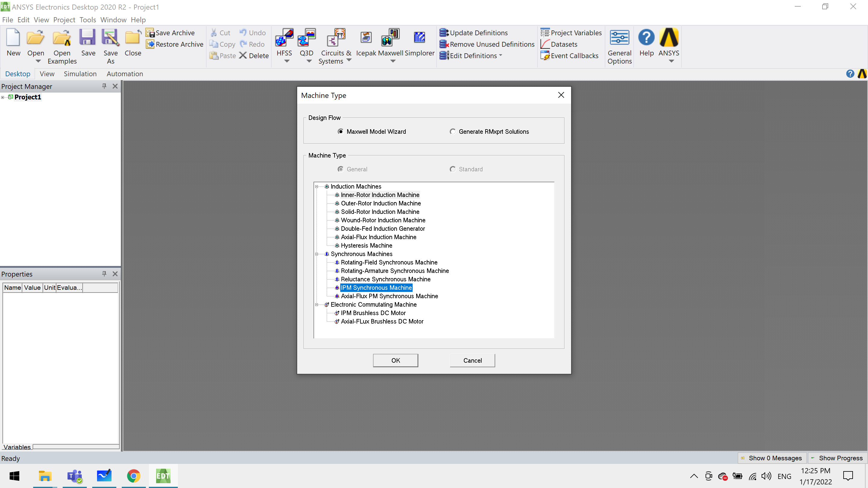Viewport: 868px width, 488px height.
Task: Select Inner-Rotor Induction Machine
Action: tap(380, 195)
